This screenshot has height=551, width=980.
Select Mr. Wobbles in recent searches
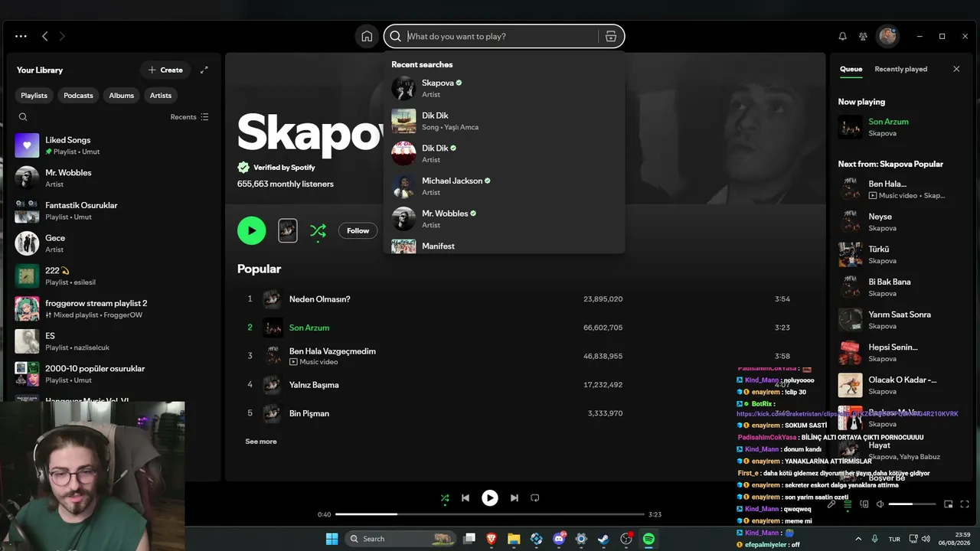click(504, 219)
